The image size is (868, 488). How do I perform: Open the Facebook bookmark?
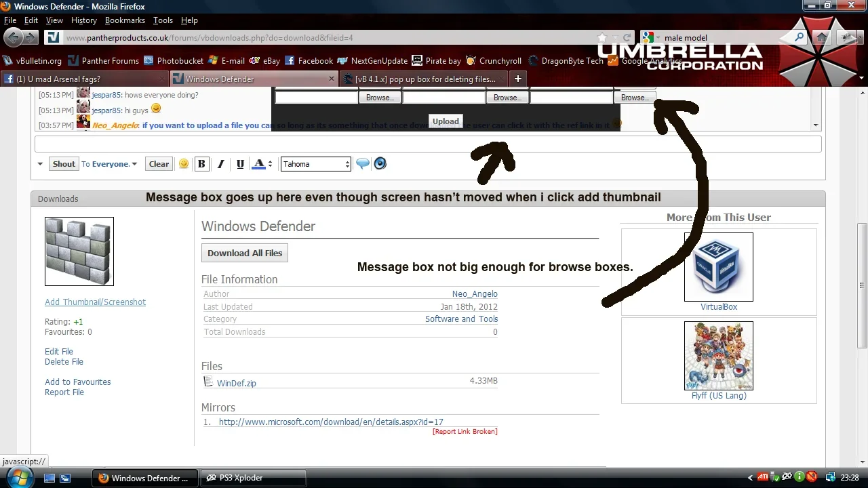pos(309,60)
